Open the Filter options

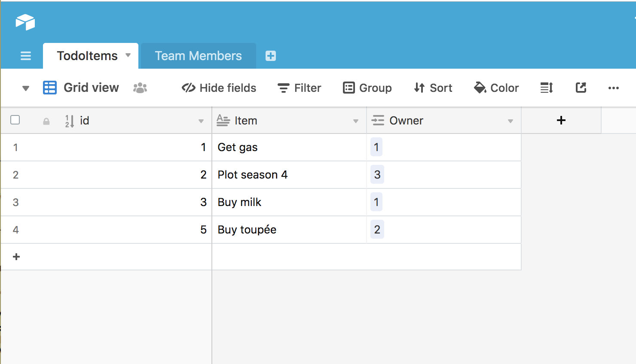(x=300, y=88)
